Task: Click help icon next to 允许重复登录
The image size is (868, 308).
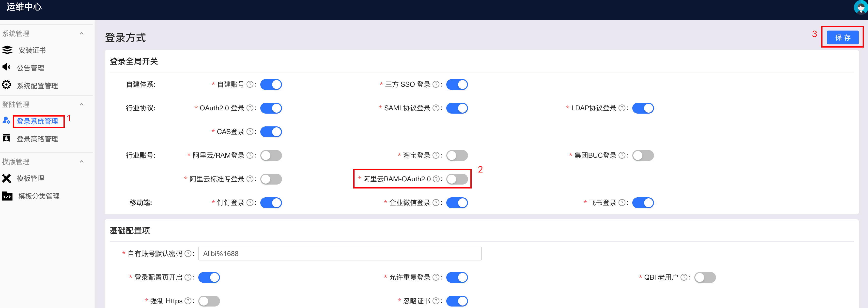Action: pyautogui.click(x=436, y=277)
